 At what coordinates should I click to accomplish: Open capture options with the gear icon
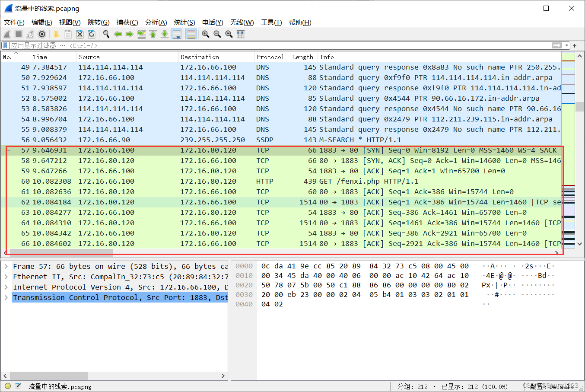[x=42, y=34]
